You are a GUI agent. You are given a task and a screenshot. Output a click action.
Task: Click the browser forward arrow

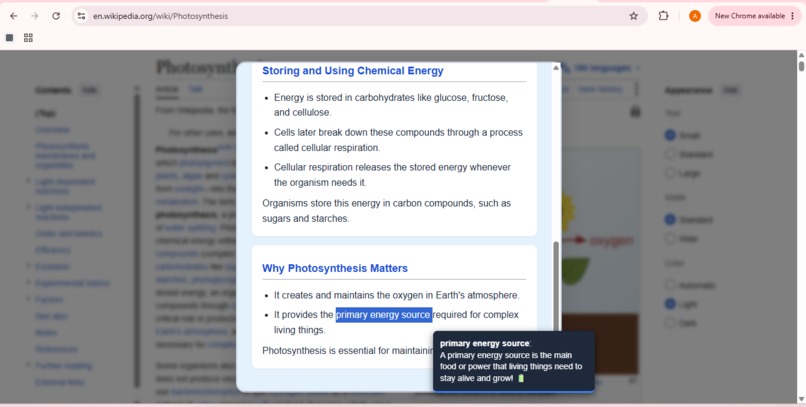34,16
